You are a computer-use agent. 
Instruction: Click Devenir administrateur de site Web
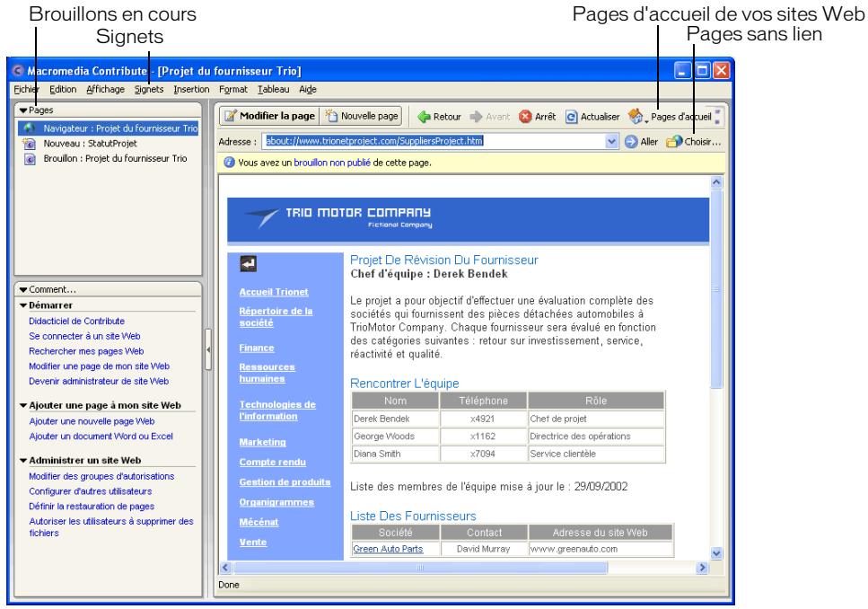point(99,381)
